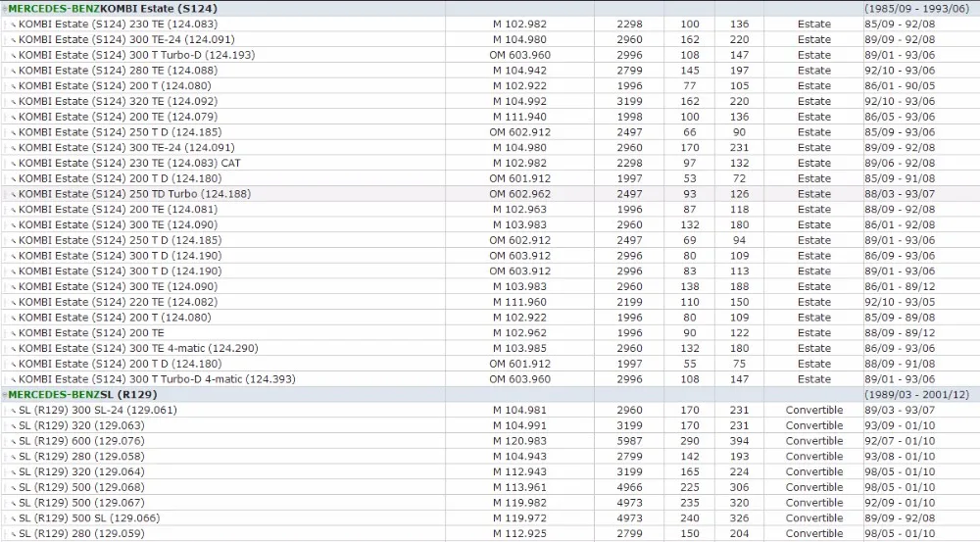Select KOMBI Estate 300 T Turbo-D 4-matic (124.393) row
Image resolution: width=980 pixels, height=542 pixels.
pyautogui.click(x=490, y=379)
